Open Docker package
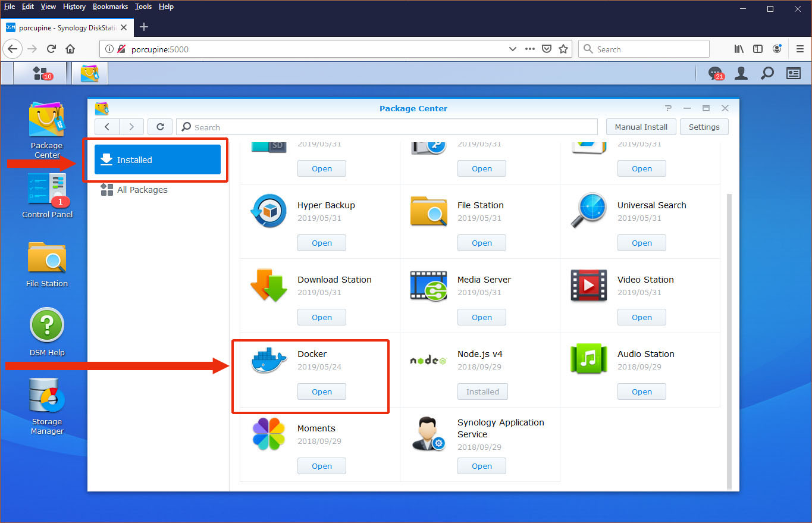Image resolution: width=812 pixels, height=523 pixels. [x=322, y=392]
